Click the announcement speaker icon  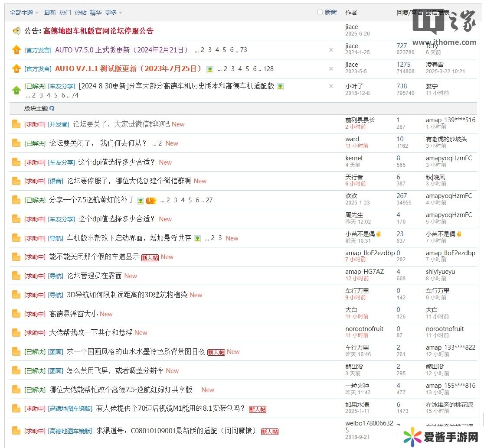(x=16, y=31)
